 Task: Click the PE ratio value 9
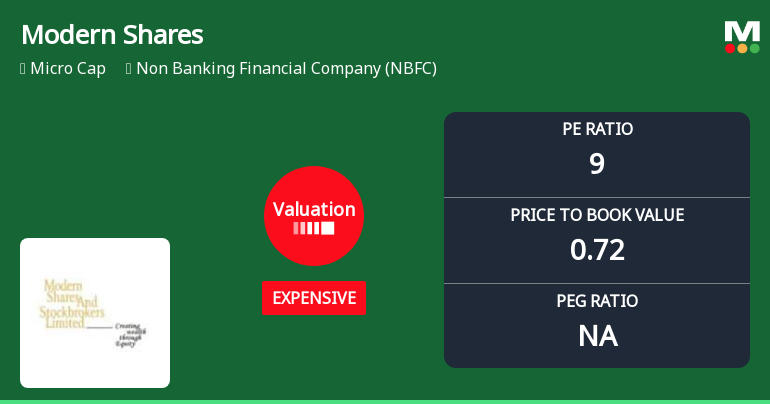click(597, 163)
